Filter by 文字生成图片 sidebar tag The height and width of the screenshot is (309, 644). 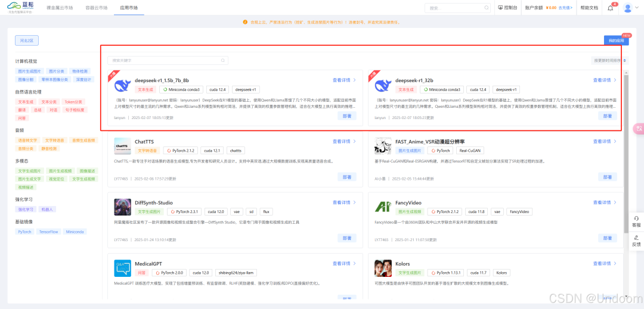(29, 171)
